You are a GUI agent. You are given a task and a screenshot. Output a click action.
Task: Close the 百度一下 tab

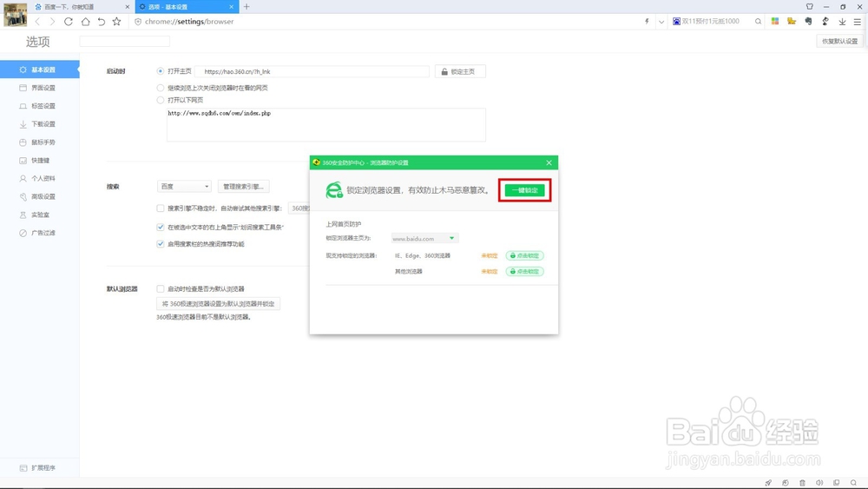point(128,7)
